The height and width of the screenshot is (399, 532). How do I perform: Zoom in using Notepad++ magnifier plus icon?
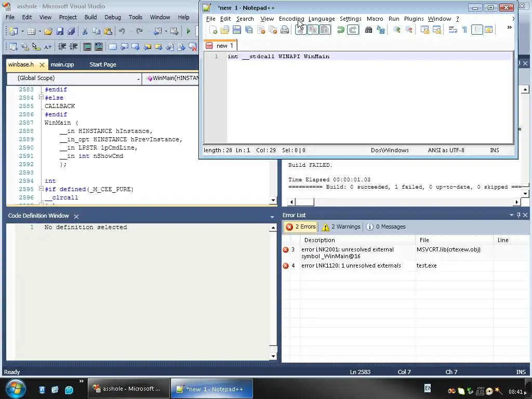(x=396, y=30)
